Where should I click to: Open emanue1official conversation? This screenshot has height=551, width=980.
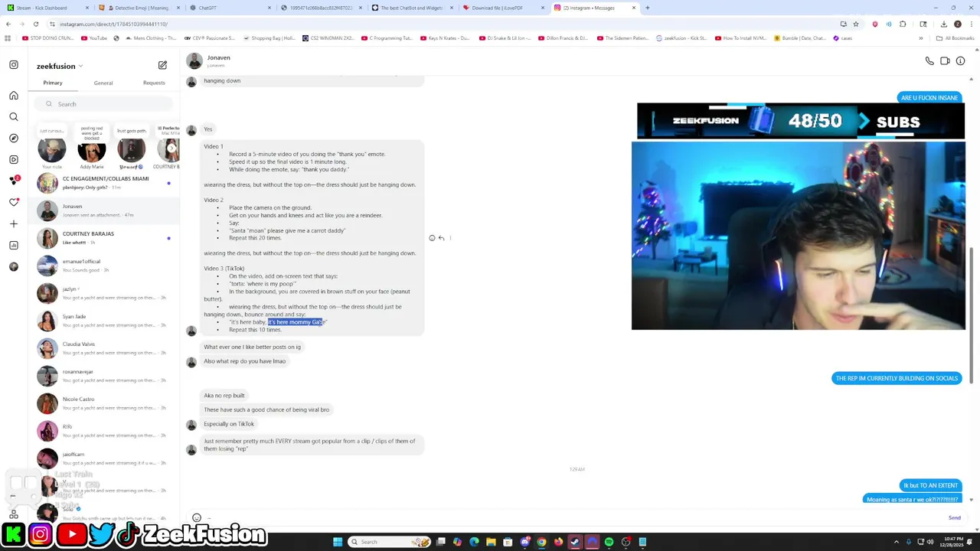tap(103, 266)
